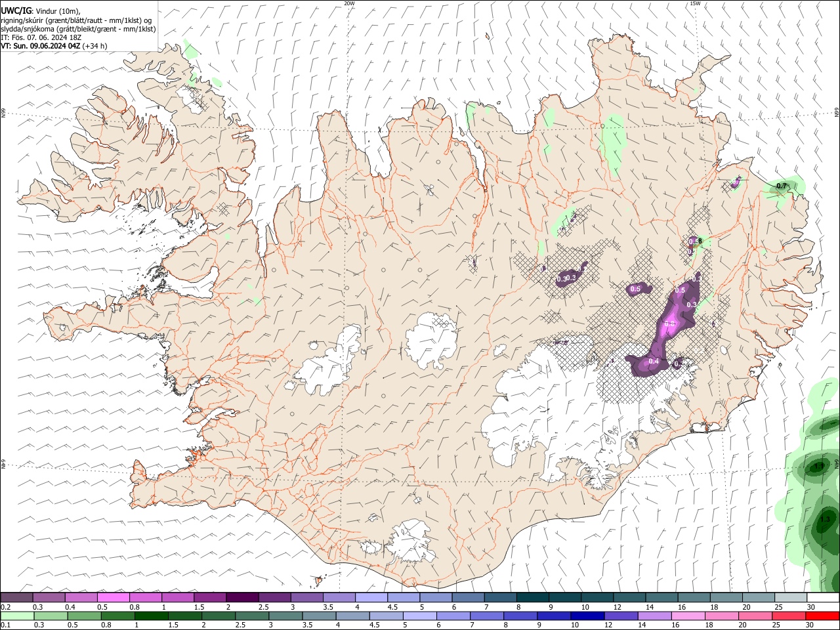Choose the 6 swatch on the rain scale
This screenshot has width=840, height=630.
[x=453, y=616]
